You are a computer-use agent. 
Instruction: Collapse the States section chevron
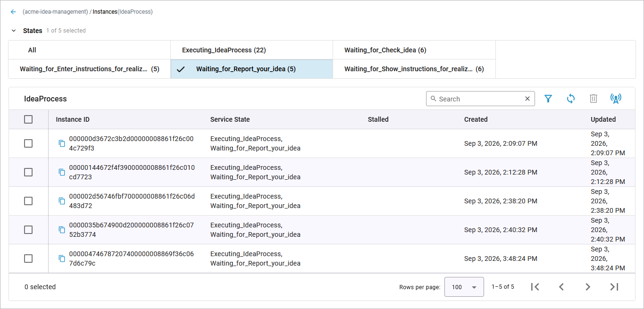pyautogui.click(x=14, y=31)
